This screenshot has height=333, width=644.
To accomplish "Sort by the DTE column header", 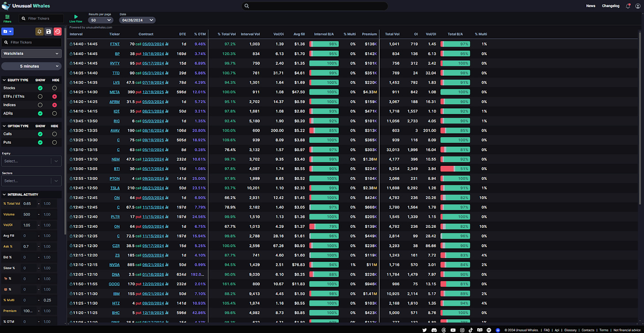I will tap(183, 34).
